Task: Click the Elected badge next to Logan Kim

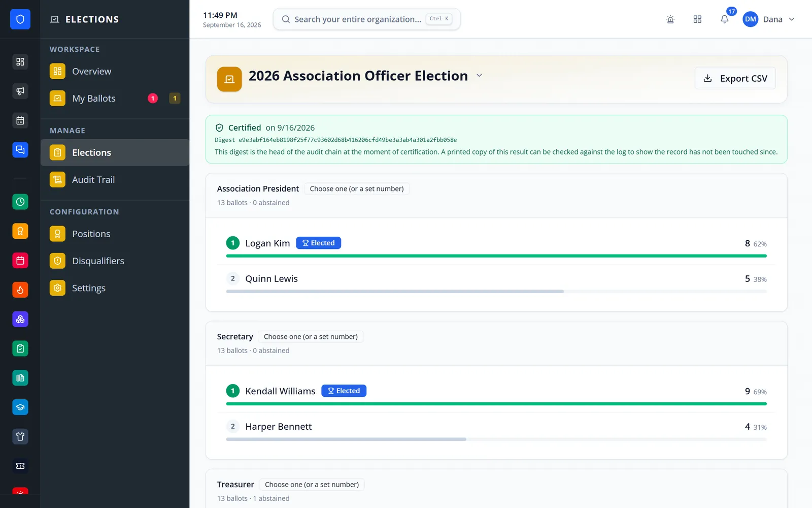Action: coord(319,243)
